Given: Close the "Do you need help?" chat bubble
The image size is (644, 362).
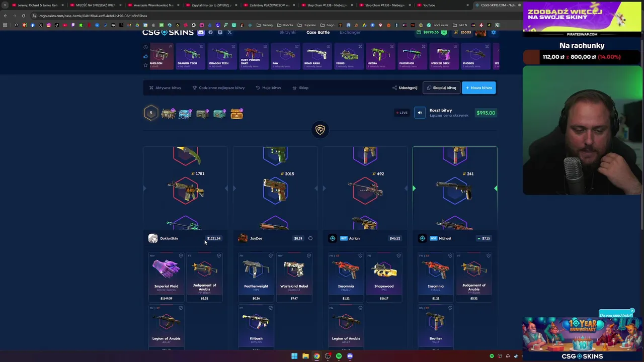Looking at the screenshot, I should tap(632, 311).
